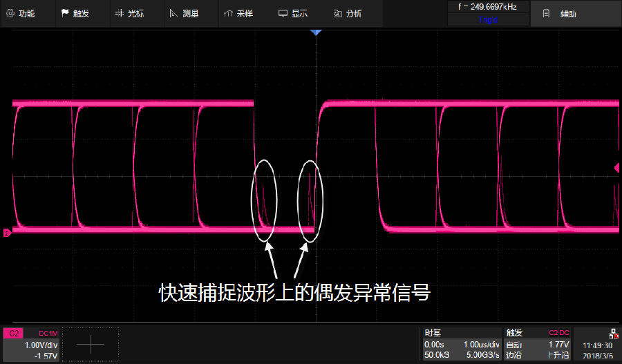622x364 pixels.
Task: Click the 辅助 document icon
Action: click(x=546, y=14)
